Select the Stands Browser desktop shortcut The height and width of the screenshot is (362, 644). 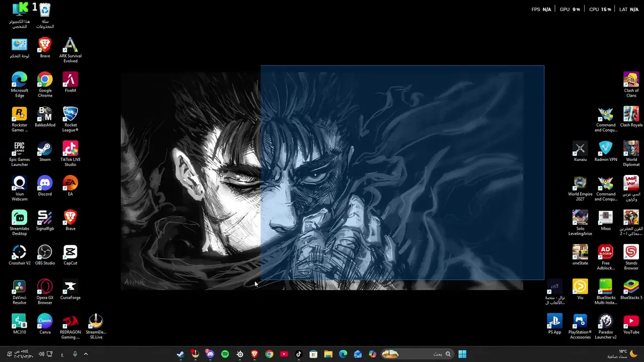[x=631, y=257]
